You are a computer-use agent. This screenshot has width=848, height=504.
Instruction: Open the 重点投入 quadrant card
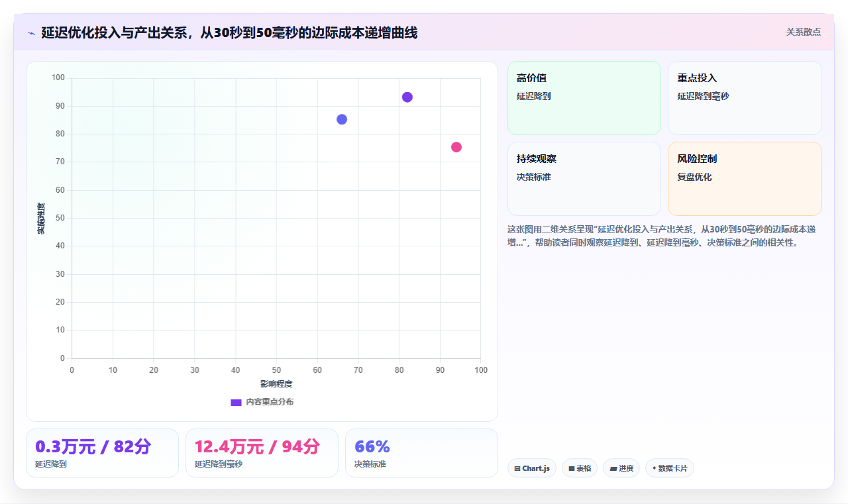click(x=745, y=98)
